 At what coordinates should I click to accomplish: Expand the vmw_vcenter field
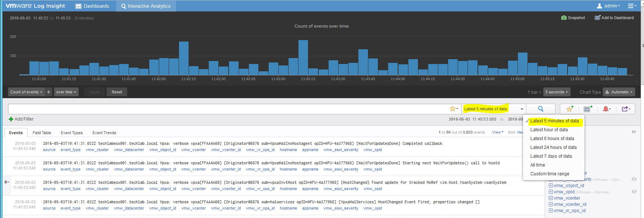coord(551,198)
